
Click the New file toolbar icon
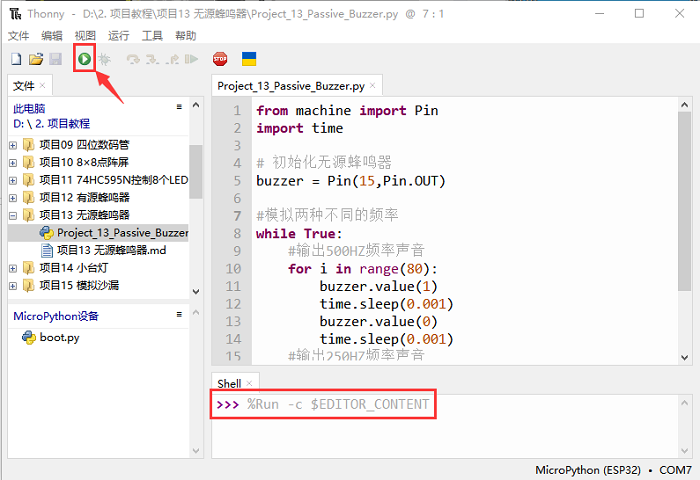point(15,60)
